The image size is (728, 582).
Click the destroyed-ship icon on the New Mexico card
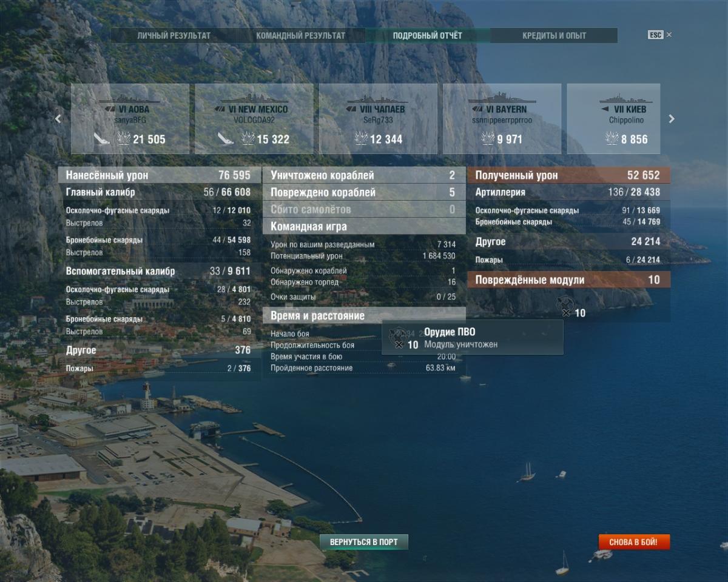point(226,139)
